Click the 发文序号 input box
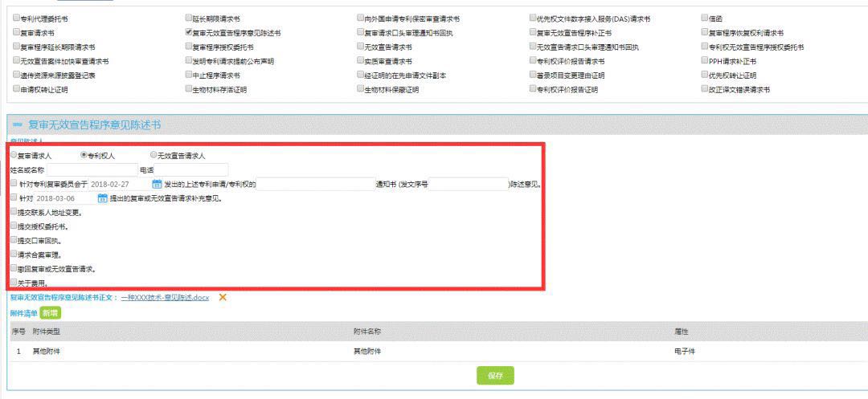Viewport: 868px width, 399px height. point(469,184)
